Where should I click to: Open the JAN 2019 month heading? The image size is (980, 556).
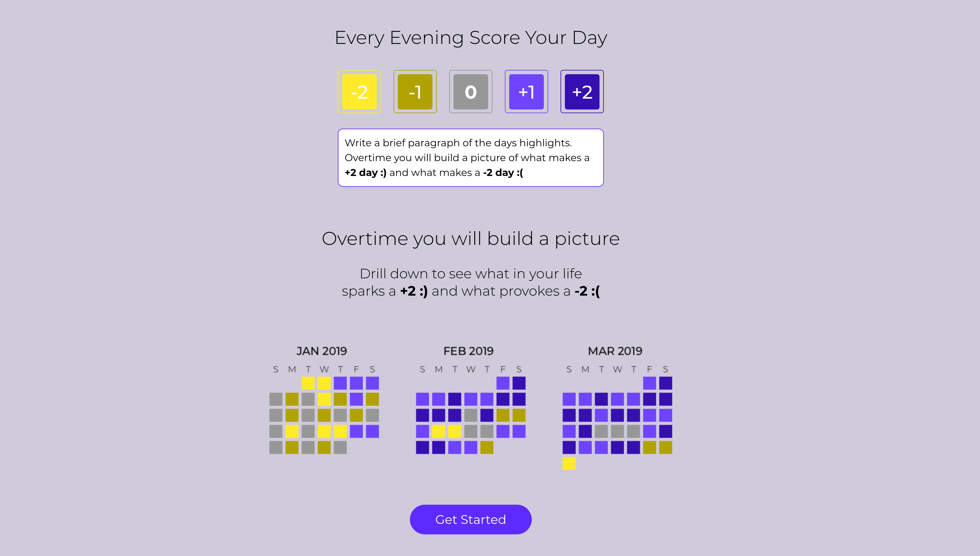[322, 351]
